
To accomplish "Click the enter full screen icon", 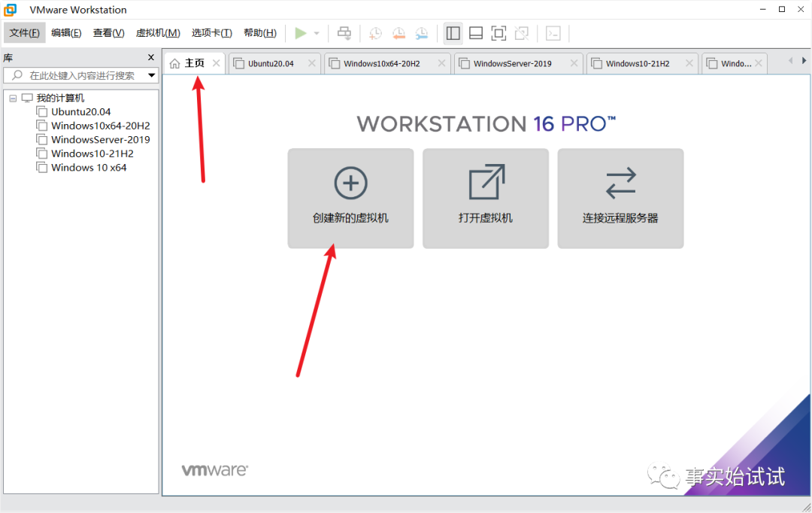I will pyautogui.click(x=498, y=33).
